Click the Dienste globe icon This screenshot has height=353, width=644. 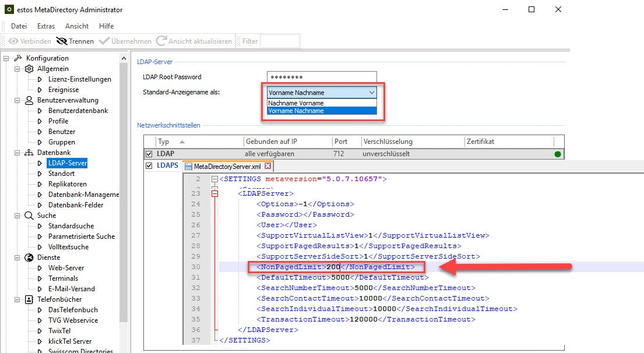point(29,257)
